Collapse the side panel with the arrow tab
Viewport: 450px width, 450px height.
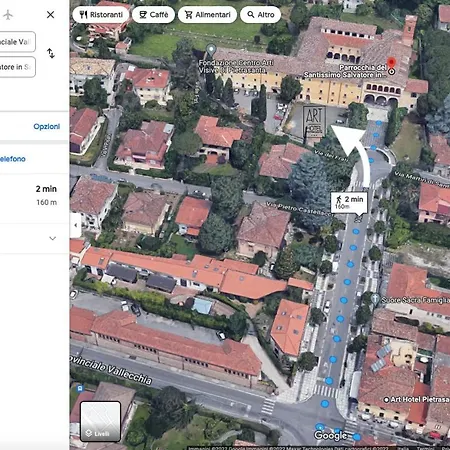(76, 225)
